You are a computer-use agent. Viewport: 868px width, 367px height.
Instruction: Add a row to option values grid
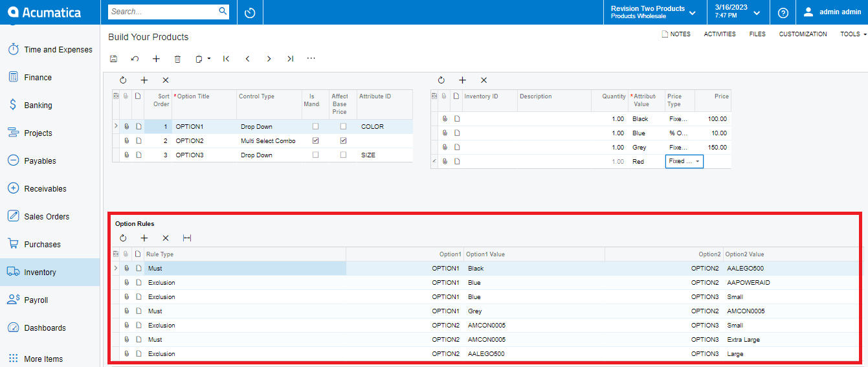(462, 80)
